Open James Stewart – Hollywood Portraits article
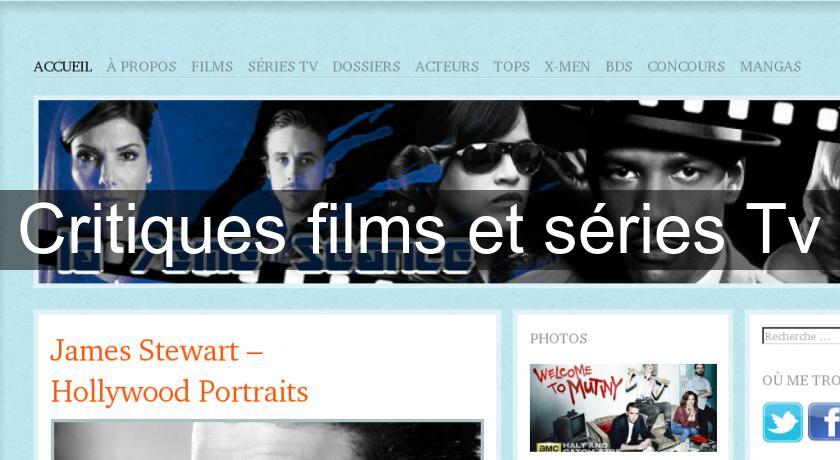Image resolution: width=840 pixels, height=460 pixels. 179,371
